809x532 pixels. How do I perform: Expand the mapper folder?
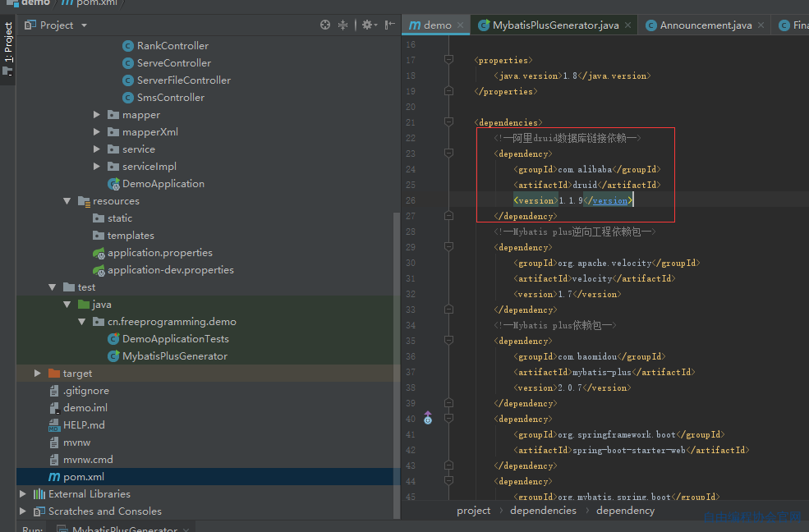click(x=96, y=114)
